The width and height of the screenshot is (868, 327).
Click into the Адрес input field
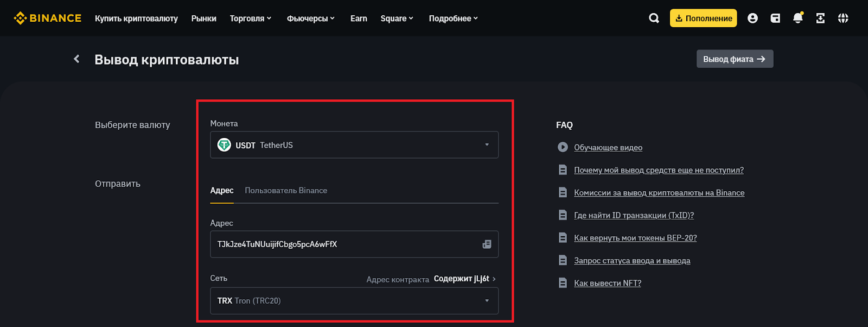342,244
